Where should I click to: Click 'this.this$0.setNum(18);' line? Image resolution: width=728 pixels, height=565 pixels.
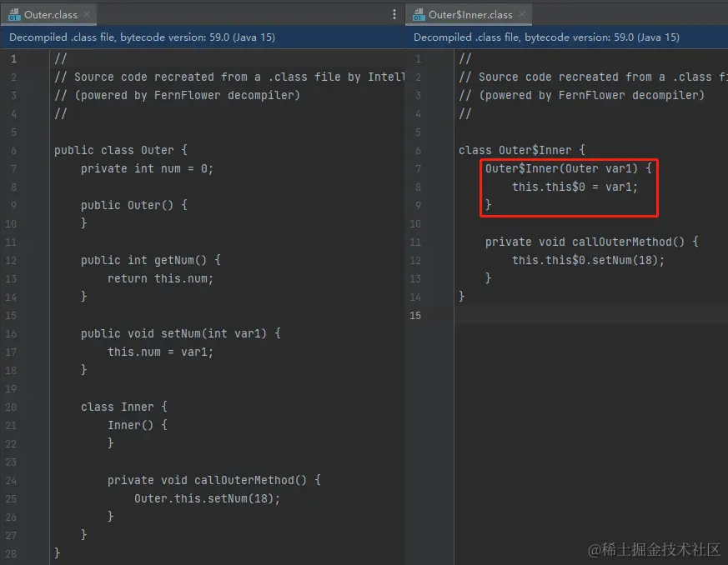(588, 260)
